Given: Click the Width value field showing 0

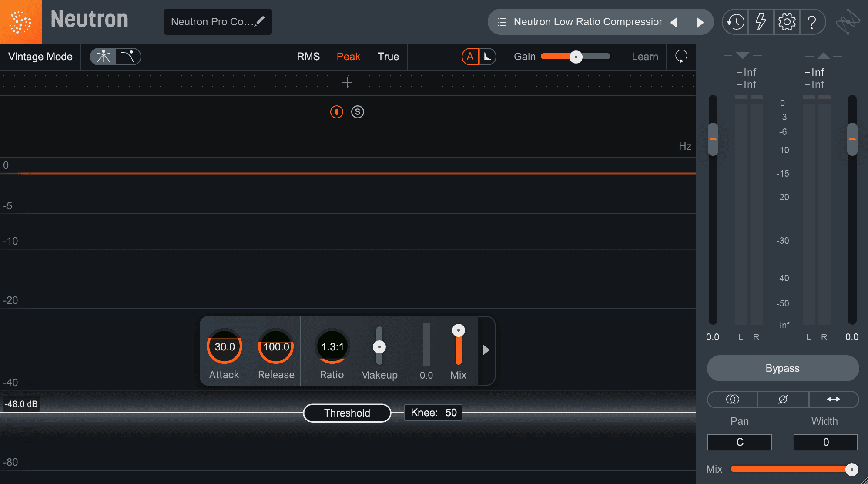Looking at the screenshot, I should [x=826, y=442].
